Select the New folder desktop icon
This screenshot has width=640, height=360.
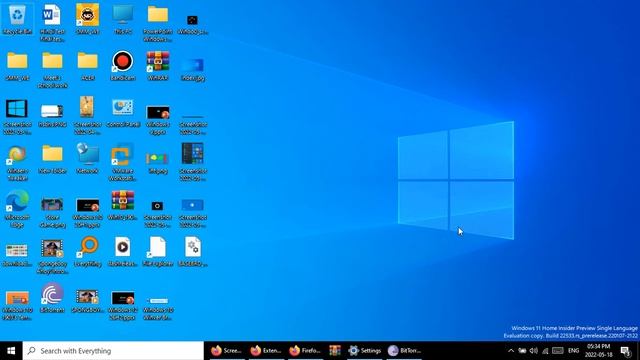tap(52, 159)
